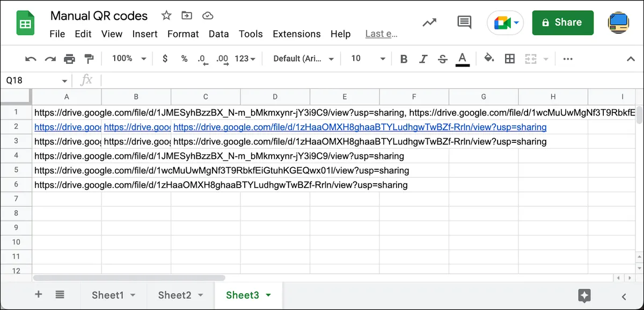Open the Extensions menu

pos(297,34)
